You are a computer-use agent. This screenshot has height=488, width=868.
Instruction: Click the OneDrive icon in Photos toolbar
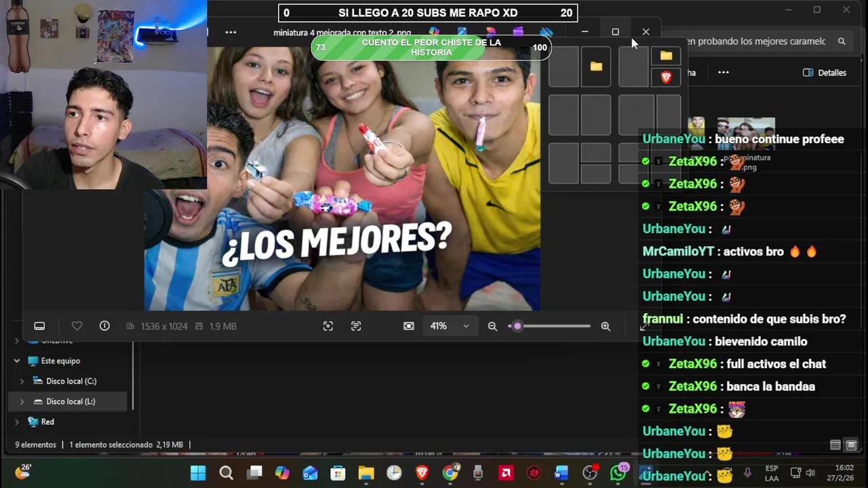pyautogui.click(x=547, y=32)
